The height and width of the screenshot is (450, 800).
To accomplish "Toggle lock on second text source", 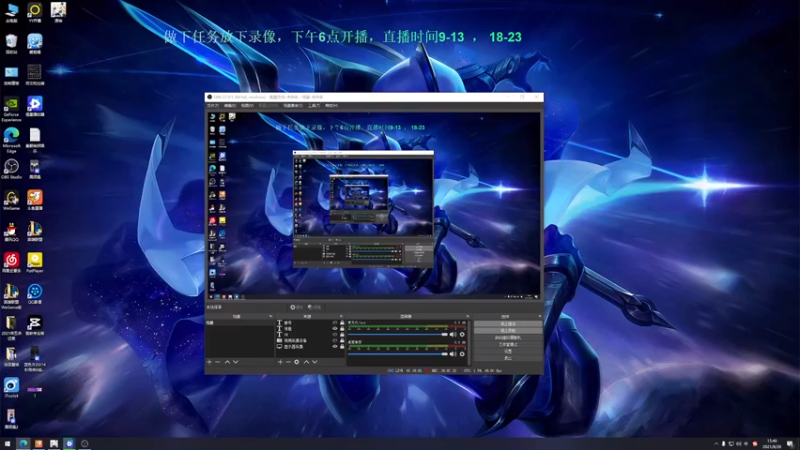I will [x=342, y=329].
